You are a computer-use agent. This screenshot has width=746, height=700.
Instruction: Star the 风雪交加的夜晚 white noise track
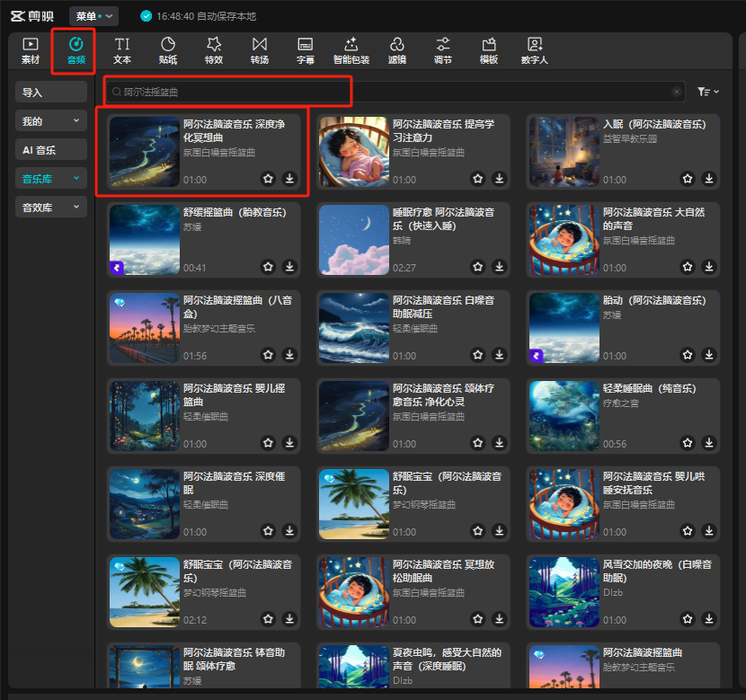[x=688, y=619]
